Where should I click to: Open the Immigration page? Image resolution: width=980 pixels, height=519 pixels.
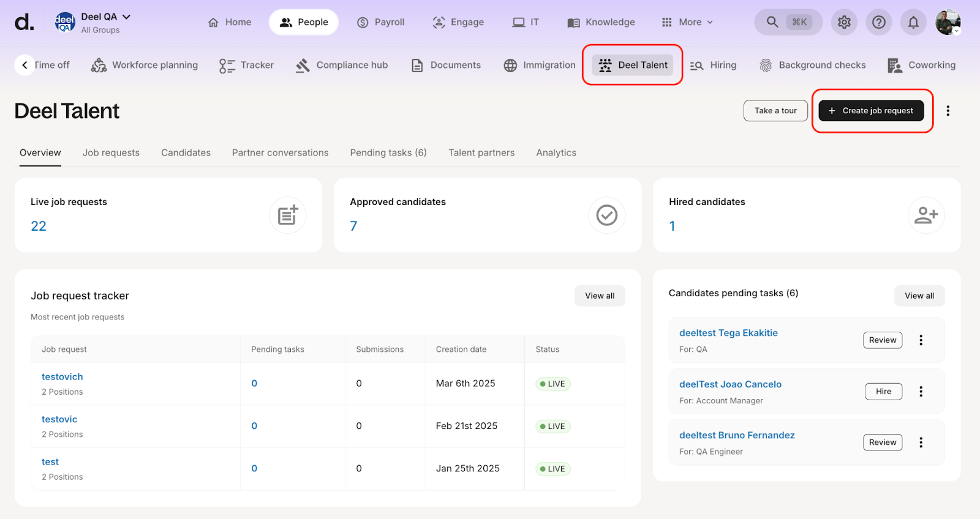pos(540,65)
